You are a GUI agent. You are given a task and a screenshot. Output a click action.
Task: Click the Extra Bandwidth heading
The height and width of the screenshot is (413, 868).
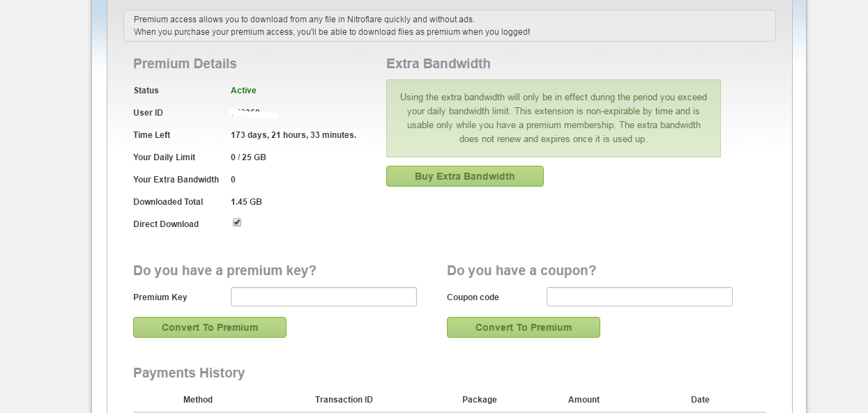tap(439, 64)
